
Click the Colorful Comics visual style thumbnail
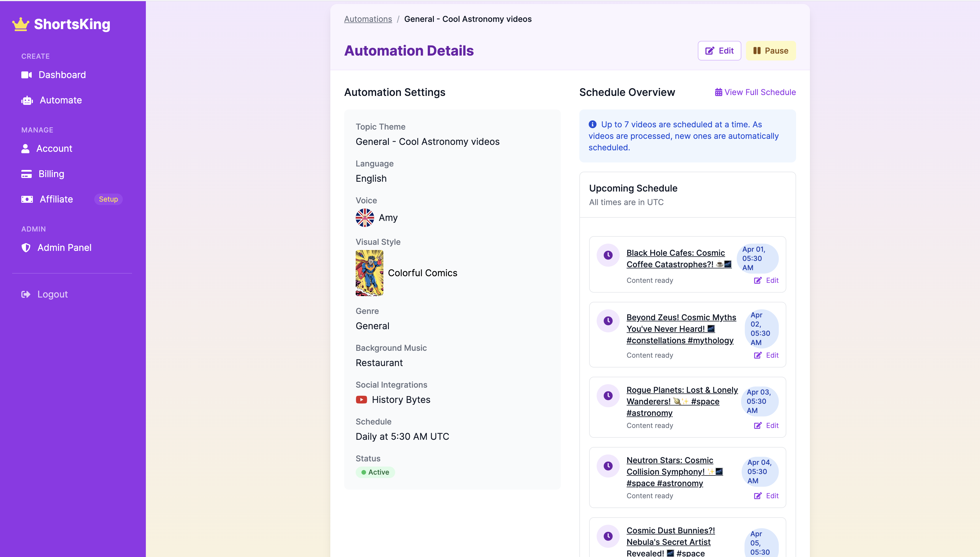370,273
